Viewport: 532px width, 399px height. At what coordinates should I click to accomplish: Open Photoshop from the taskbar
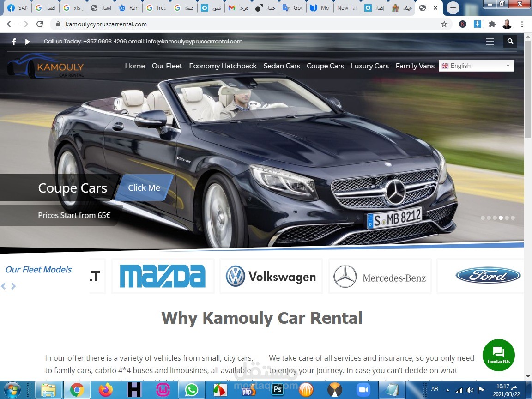point(278,389)
